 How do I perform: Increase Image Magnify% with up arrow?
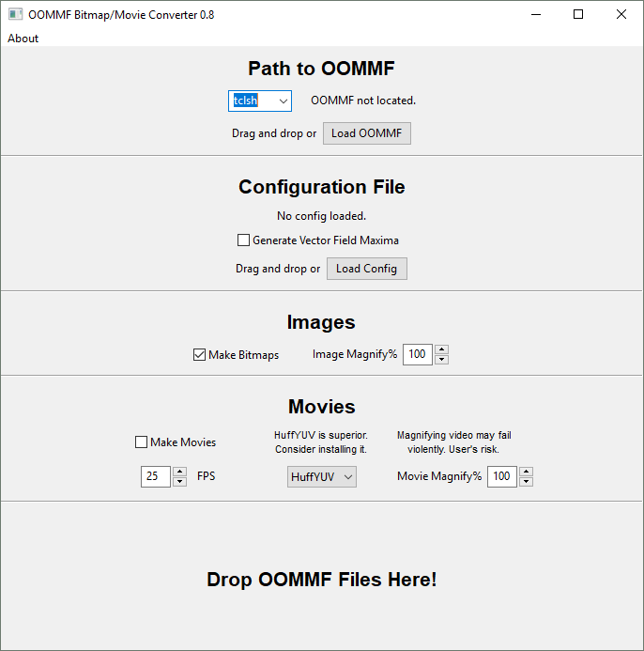442,349
